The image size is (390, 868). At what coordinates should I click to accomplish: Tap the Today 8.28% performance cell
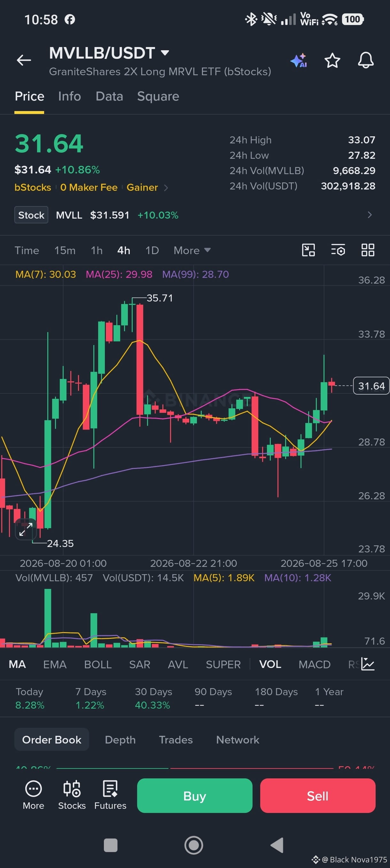(x=30, y=698)
